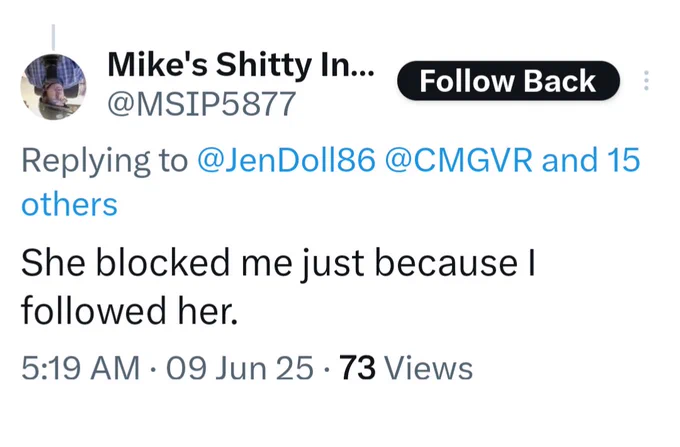This screenshot has width=680, height=447.
Task: Click the 'Views' label next to 73
Action: click(428, 368)
